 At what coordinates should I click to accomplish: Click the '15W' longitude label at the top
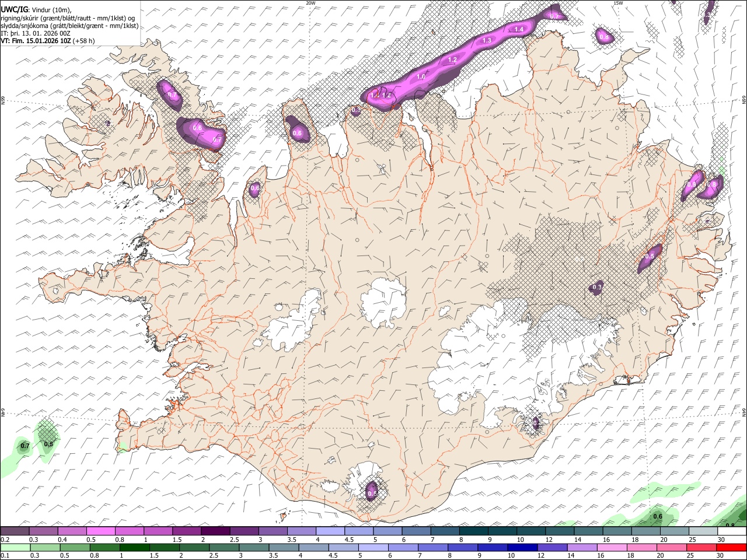(618, 3)
